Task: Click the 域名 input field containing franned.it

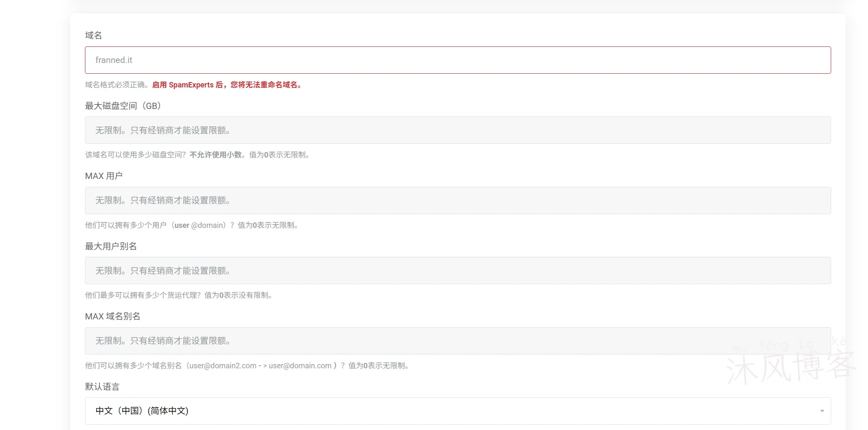Action: click(458, 60)
